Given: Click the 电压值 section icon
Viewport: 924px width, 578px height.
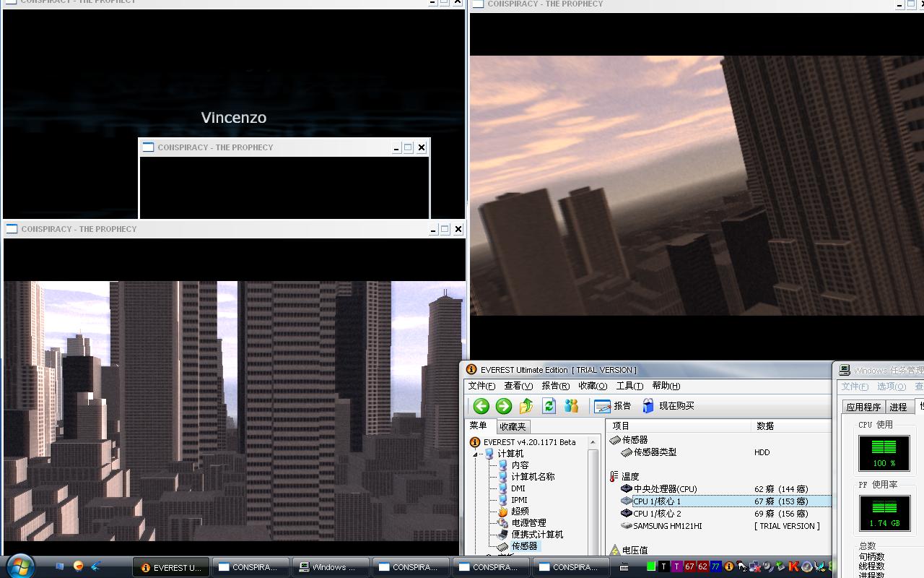Looking at the screenshot, I should (614, 551).
